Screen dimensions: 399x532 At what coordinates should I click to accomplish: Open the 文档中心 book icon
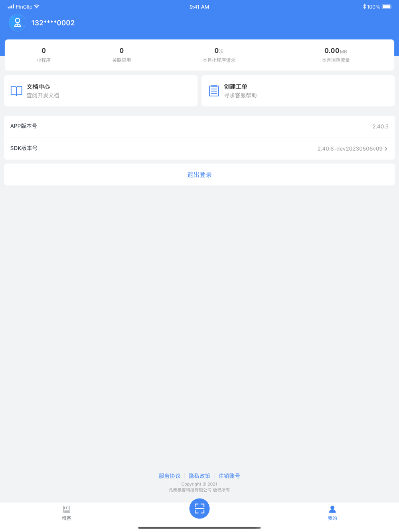pos(16,91)
